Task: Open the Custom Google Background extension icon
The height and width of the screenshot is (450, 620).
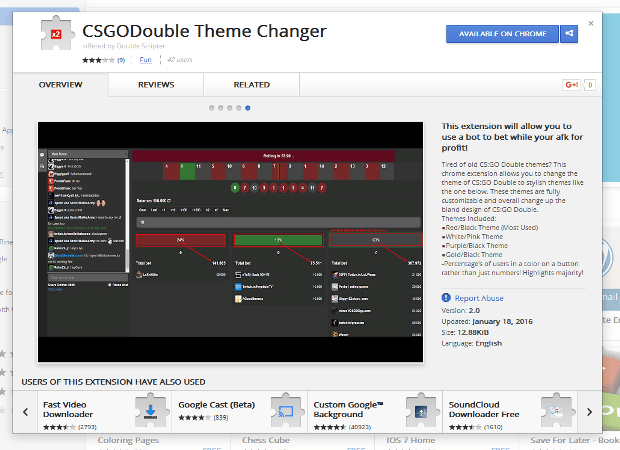Action: click(x=422, y=410)
